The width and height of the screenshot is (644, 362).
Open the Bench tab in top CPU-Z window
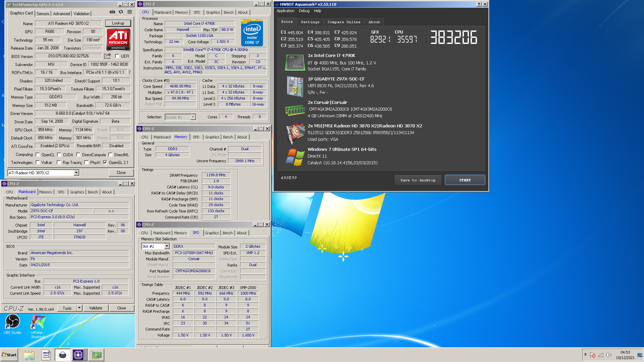click(x=229, y=12)
